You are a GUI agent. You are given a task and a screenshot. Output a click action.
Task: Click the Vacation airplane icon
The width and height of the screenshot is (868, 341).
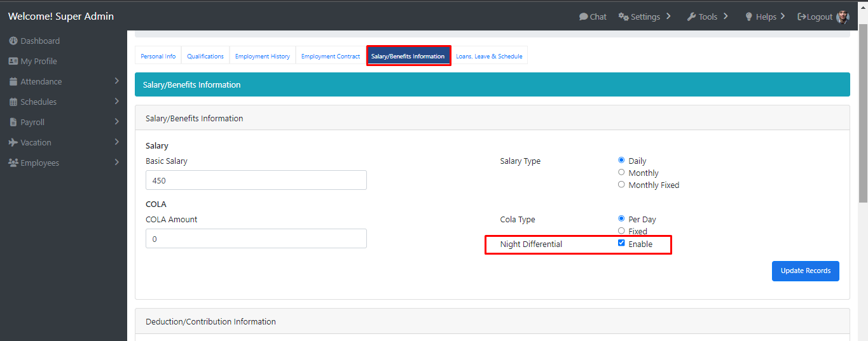point(13,142)
